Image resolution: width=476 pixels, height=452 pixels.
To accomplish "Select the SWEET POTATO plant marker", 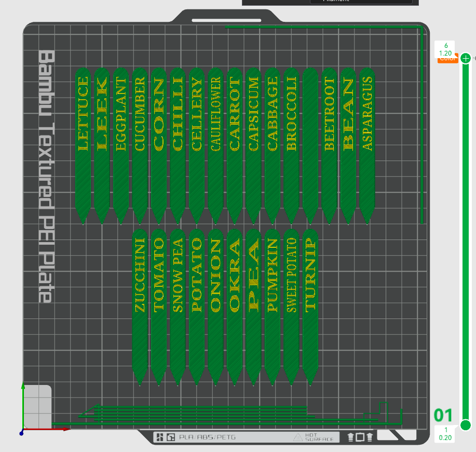I will point(291,308).
